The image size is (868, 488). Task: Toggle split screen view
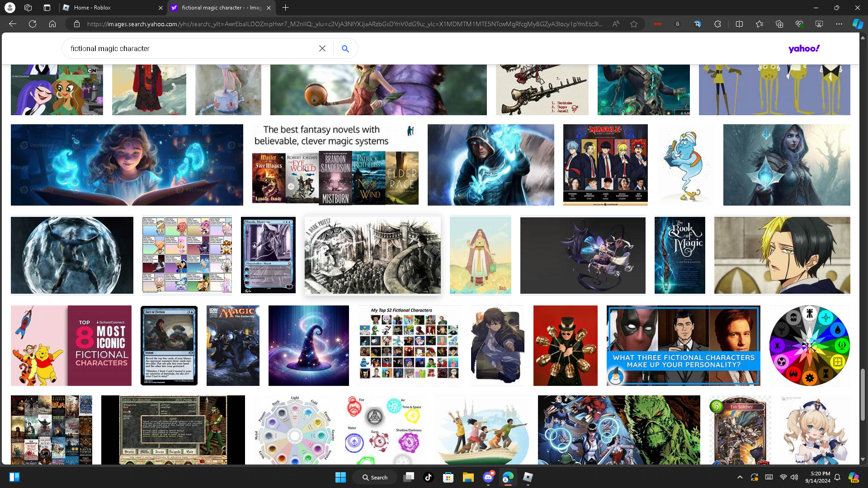click(x=739, y=24)
